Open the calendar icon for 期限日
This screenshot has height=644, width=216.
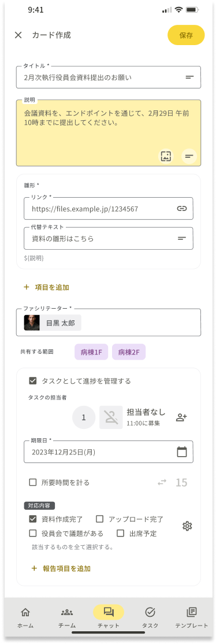(182, 452)
